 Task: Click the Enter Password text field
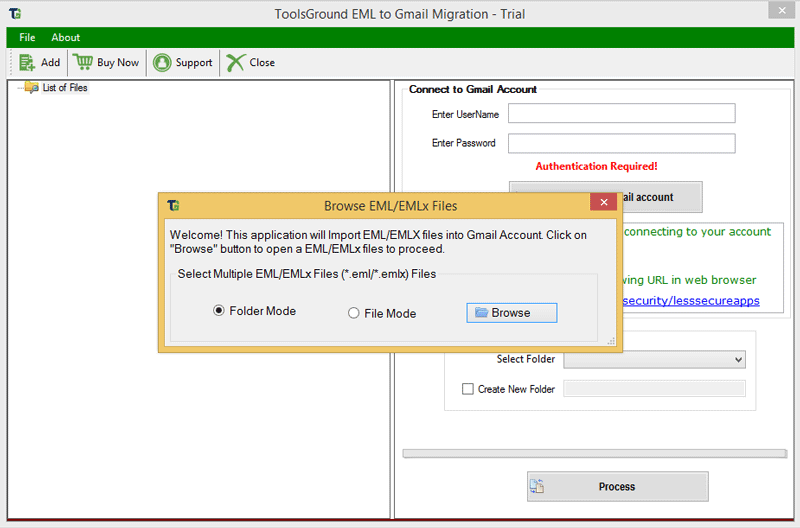[621, 143]
